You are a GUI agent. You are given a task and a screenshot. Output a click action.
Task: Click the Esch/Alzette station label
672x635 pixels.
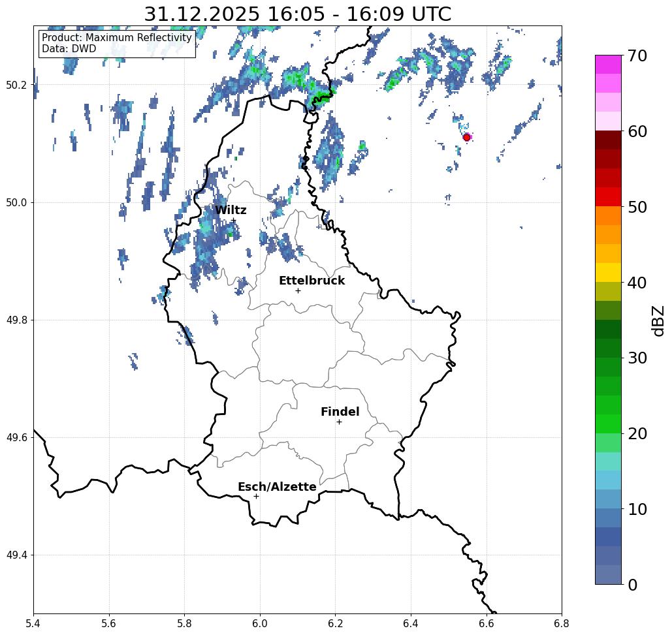click(x=277, y=487)
